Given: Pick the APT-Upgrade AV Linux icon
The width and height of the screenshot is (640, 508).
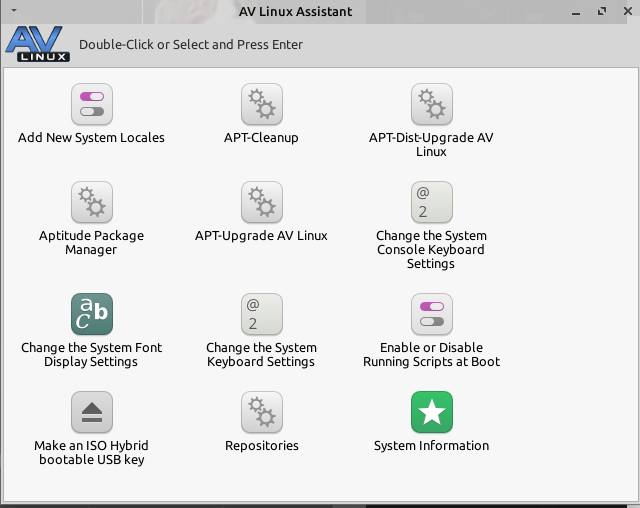Looking at the screenshot, I should pyautogui.click(x=262, y=202).
